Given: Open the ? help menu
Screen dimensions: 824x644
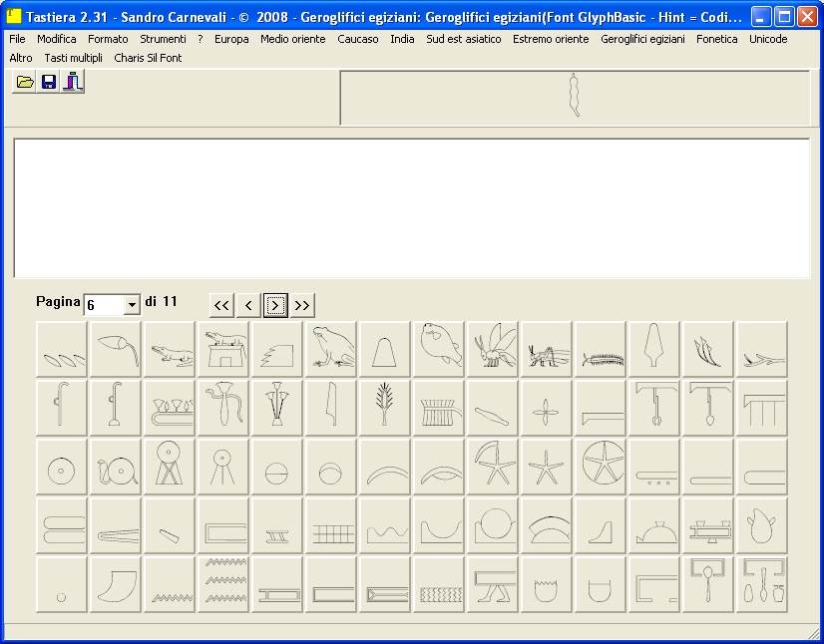Looking at the screenshot, I should tap(201, 39).
